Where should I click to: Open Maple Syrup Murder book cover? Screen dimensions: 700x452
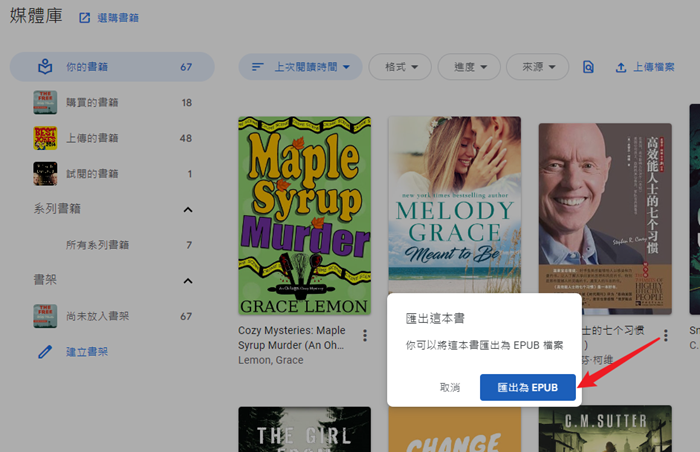coord(304,215)
